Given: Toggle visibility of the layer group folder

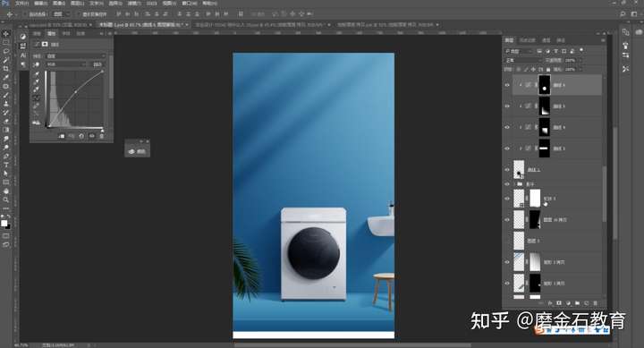Looking at the screenshot, I should click(x=507, y=184).
